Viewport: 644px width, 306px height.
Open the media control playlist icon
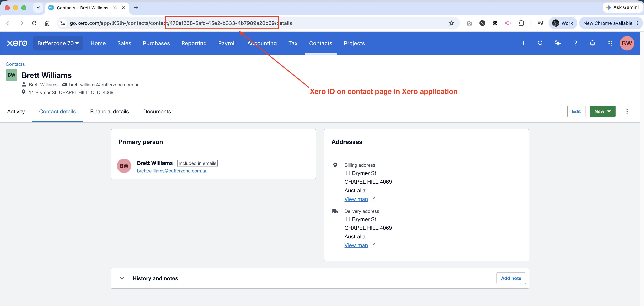point(540,23)
